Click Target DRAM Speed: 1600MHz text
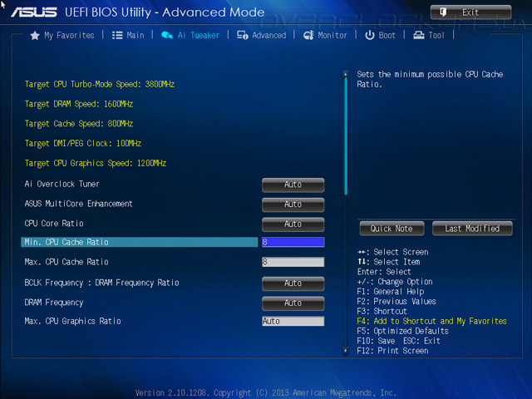532x399 pixels. 79,104
